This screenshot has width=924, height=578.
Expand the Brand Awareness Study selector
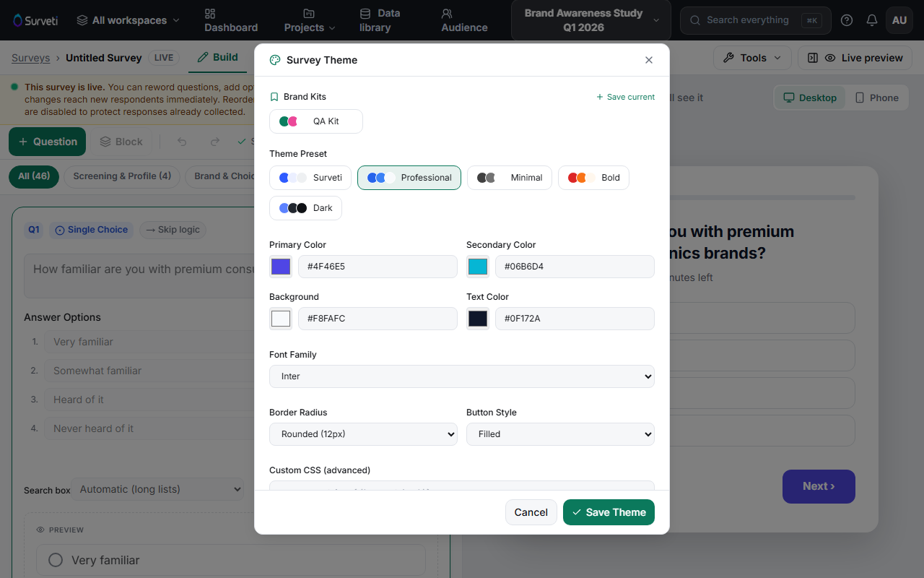pos(591,20)
